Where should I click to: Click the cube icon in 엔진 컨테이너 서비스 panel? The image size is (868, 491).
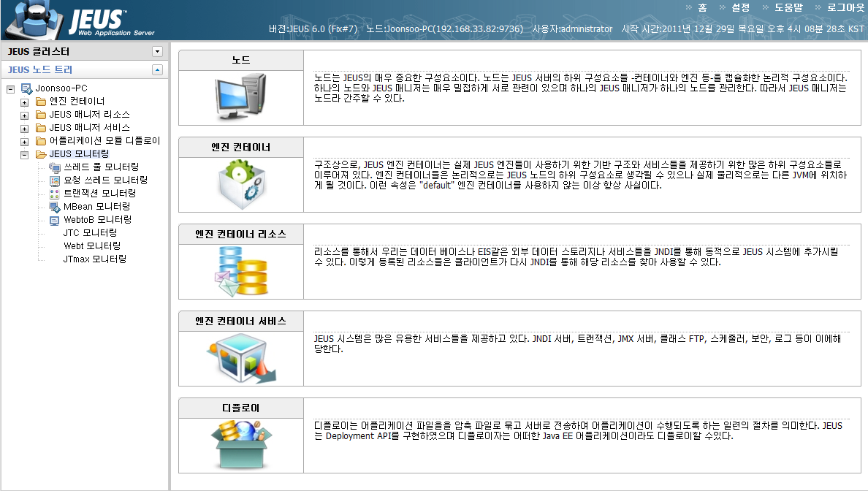240,357
